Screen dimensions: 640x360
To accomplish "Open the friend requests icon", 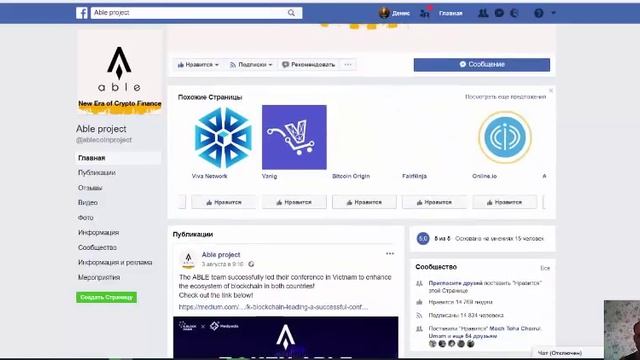I will click(x=483, y=13).
